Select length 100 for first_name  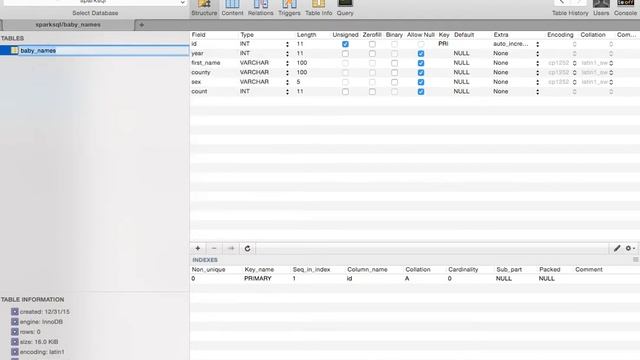tap(302, 63)
